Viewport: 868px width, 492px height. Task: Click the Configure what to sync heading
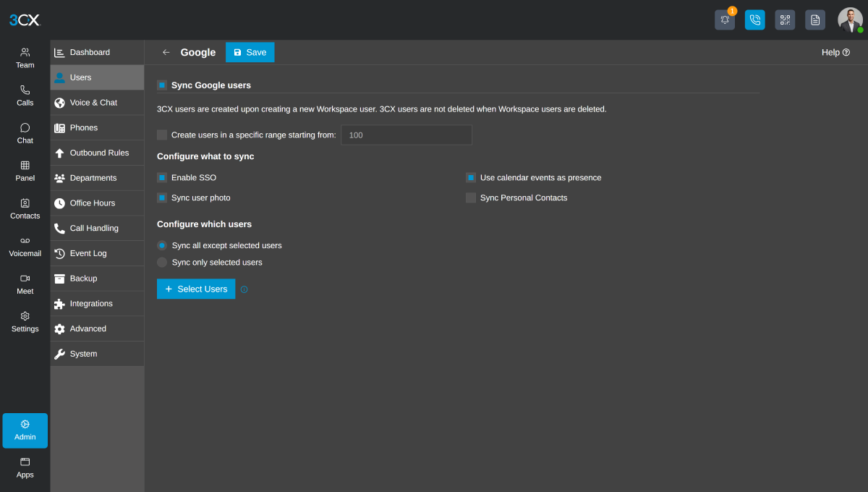pyautogui.click(x=205, y=156)
